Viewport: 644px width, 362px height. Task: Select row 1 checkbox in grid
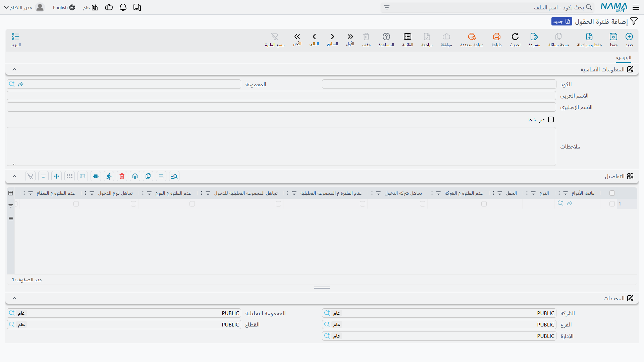tap(612, 204)
